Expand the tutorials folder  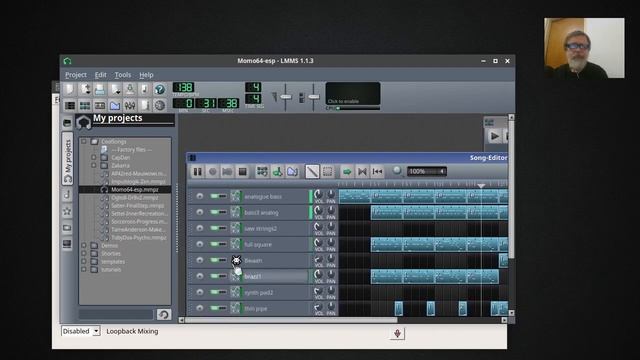(x=84, y=269)
